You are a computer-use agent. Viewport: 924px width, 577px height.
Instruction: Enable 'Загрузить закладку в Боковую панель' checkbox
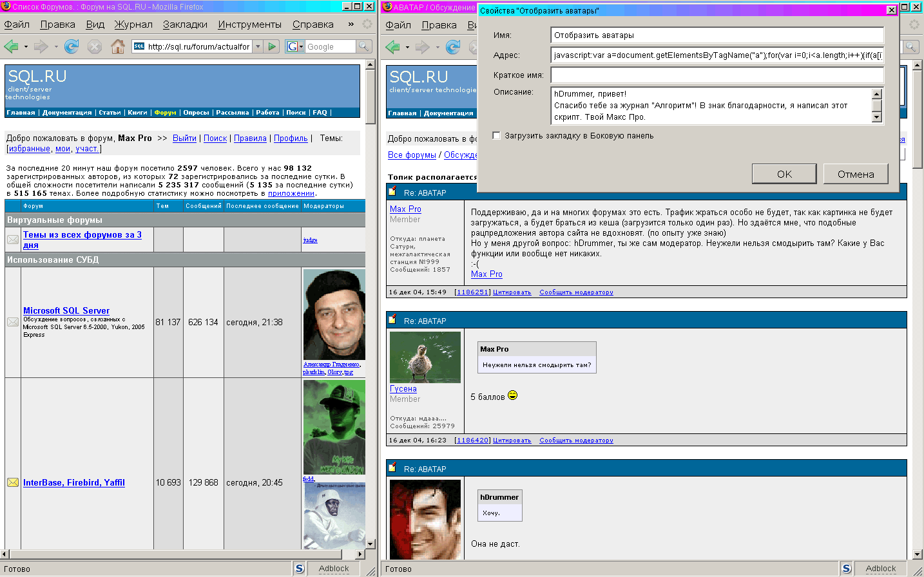pyautogui.click(x=496, y=136)
